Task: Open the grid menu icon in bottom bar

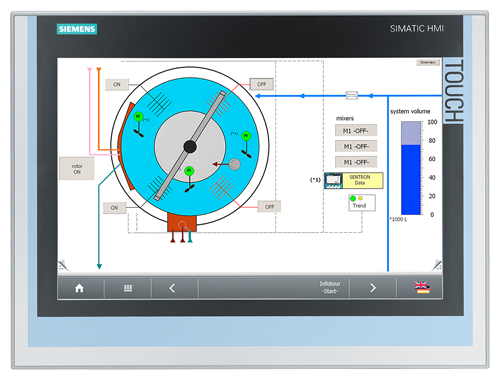Action: coord(128,288)
